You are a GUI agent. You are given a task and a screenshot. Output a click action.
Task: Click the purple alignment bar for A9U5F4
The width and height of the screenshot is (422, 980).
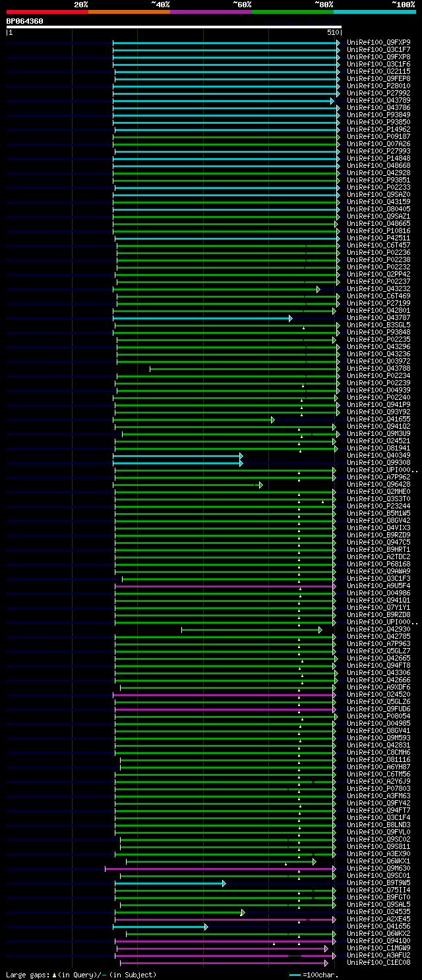[226, 586]
